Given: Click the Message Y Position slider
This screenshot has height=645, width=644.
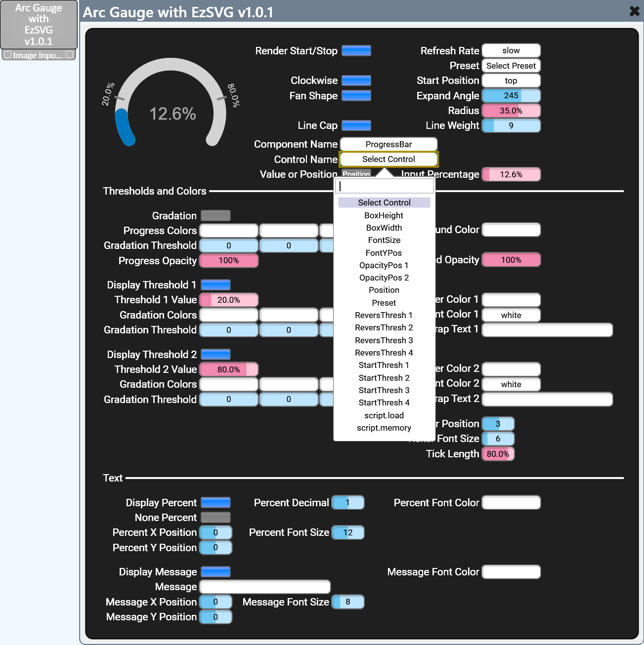Looking at the screenshot, I should point(215,617).
